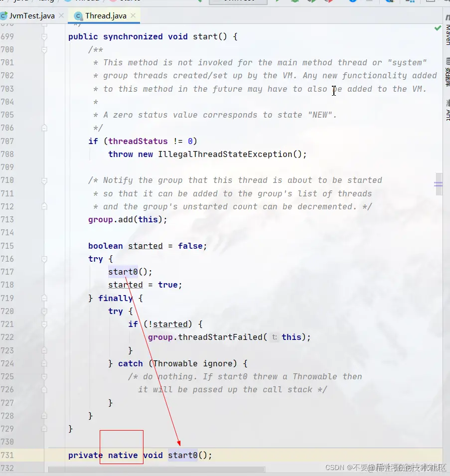Click the purple stripe mark on the scrollbar

point(438,184)
